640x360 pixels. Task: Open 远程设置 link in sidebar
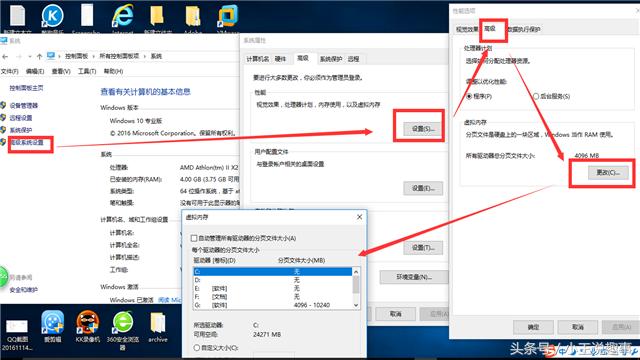coord(21,118)
